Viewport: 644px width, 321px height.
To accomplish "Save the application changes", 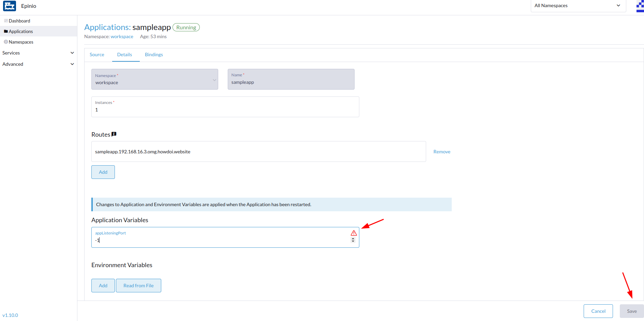I will coord(632,311).
